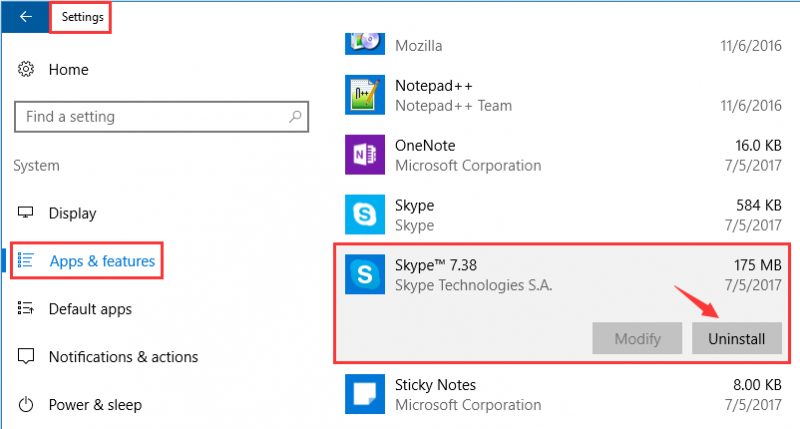Image resolution: width=800 pixels, height=429 pixels.
Task: Click the Uninstall button for Skype 7.38
Action: click(737, 338)
